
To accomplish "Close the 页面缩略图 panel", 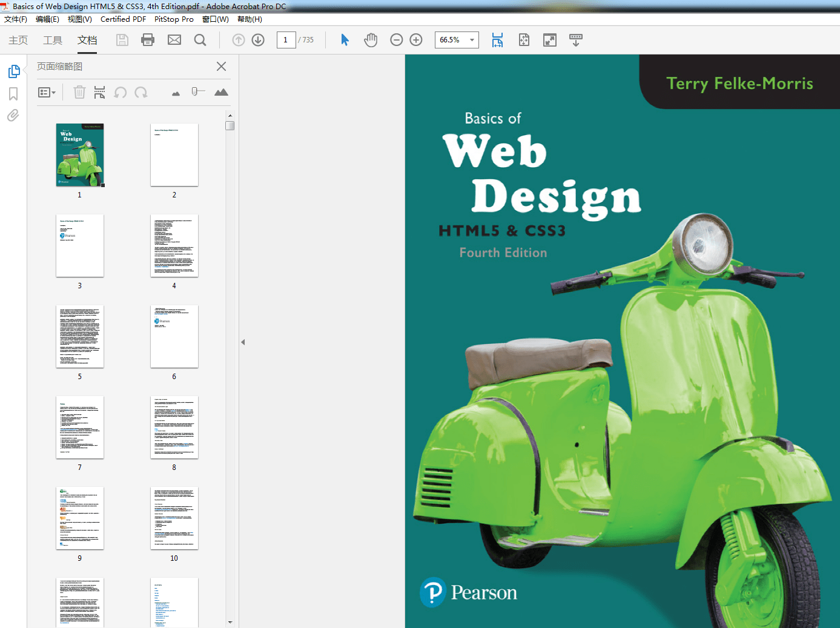I will tap(221, 67).
